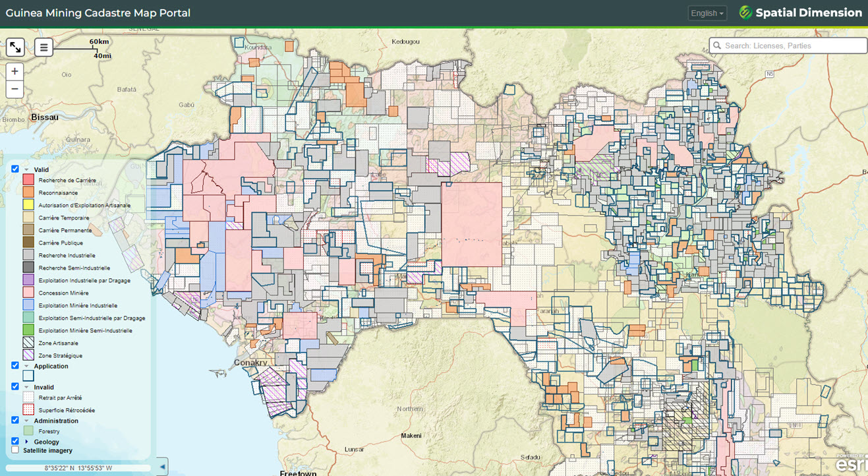This screenshot has width=868, height=476.
Task: Click the Recherche de Carrière legend swatch
Action: [28, 180]
